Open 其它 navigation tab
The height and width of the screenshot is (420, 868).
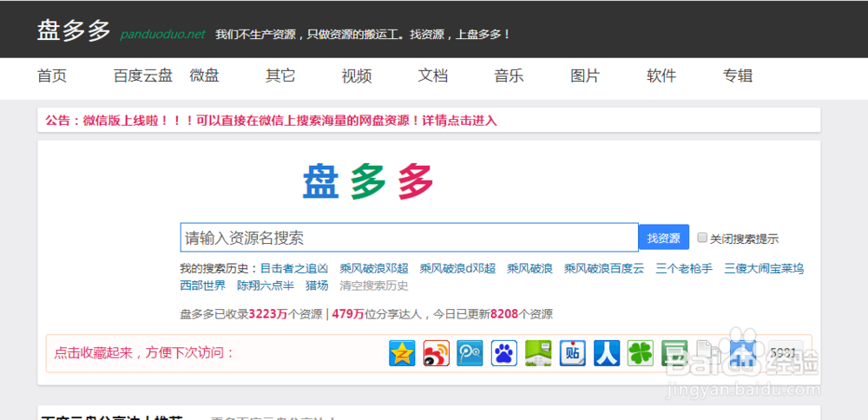[280, 75]
